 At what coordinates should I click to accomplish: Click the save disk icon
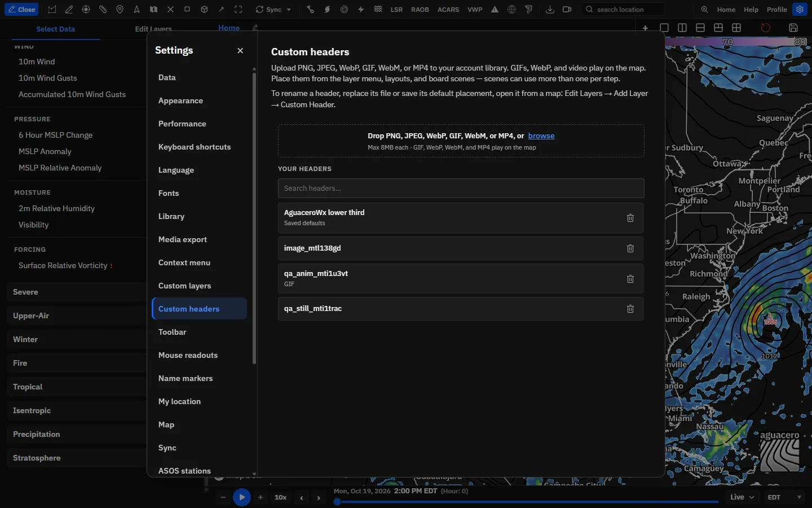point(793,28)
